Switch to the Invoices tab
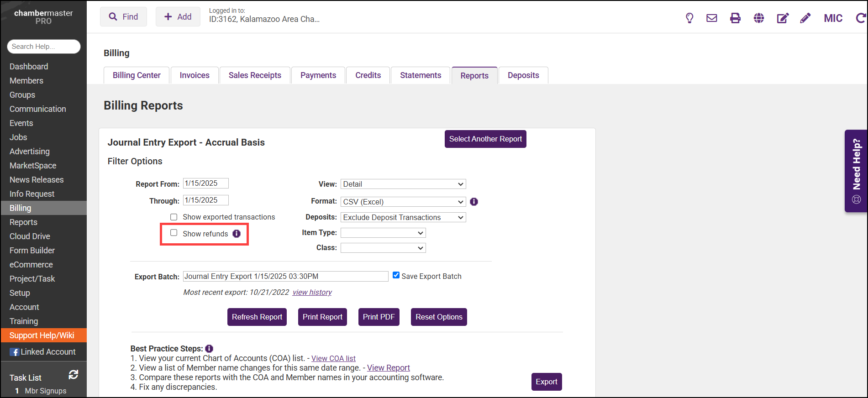Screen dimensions: 868x398 195,75
